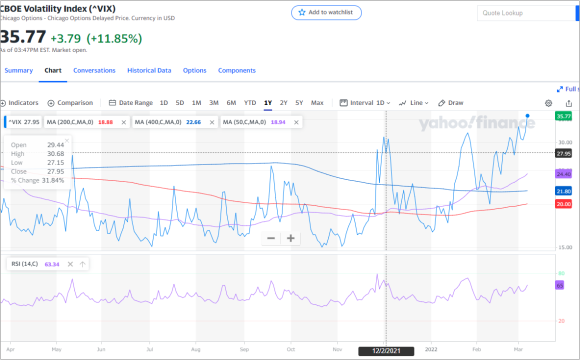Select the YTD range
580x360 pixels.
[x=250, y=103]
